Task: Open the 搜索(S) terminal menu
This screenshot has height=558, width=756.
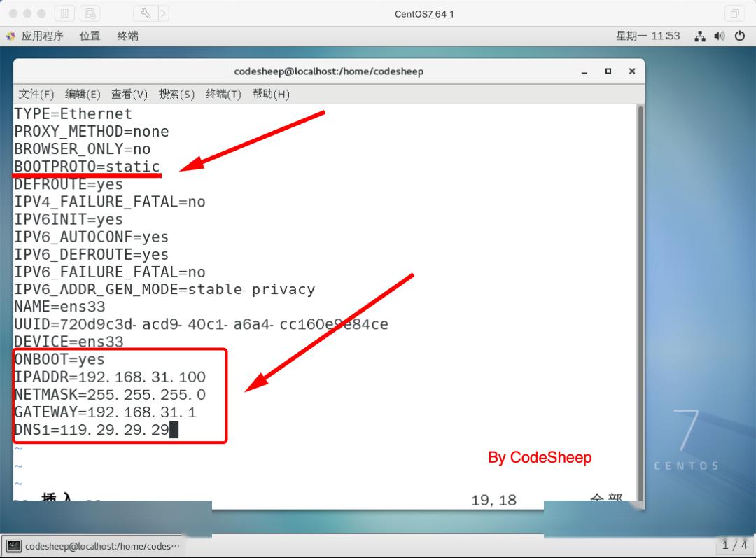Action: coord(176,94)
